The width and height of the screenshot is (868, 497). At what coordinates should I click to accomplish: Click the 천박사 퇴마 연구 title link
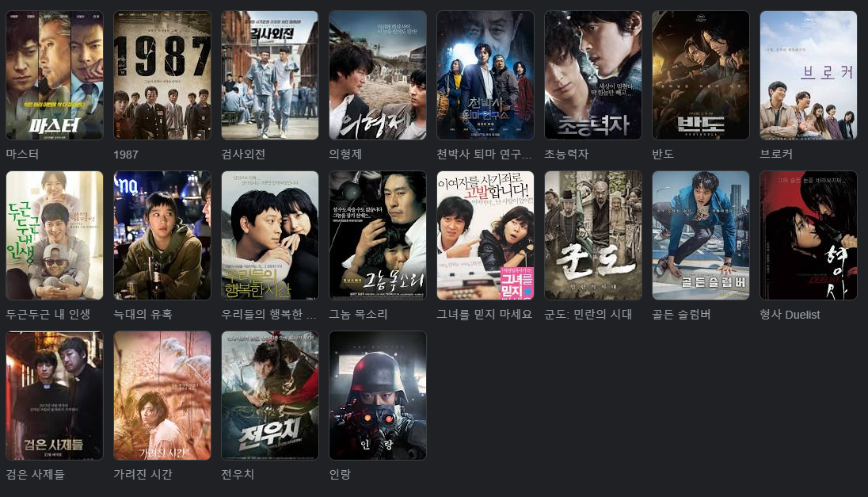[484, 154]
